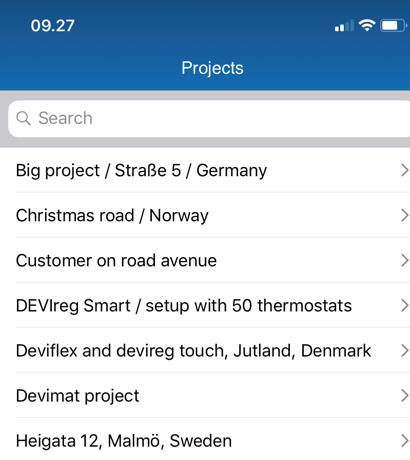The height and width of the screenshot is (460, 410).
Task: Focus the Search input field
Action: tap(209, 119)
